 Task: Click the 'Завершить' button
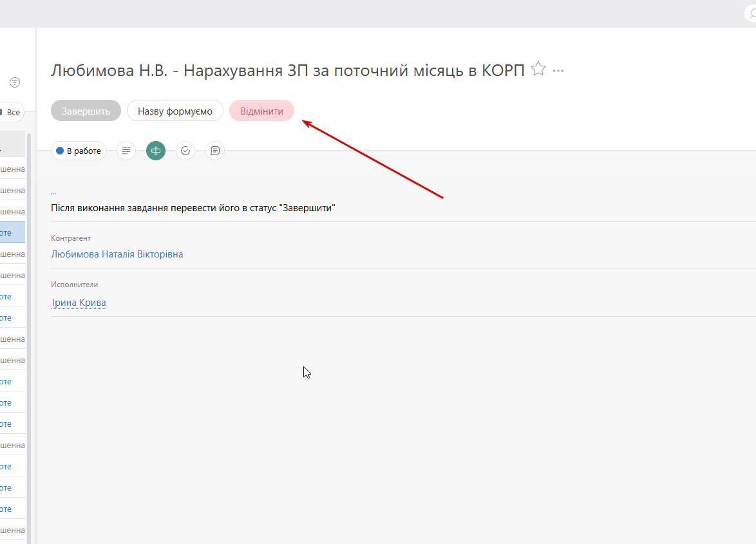[86, 111]
